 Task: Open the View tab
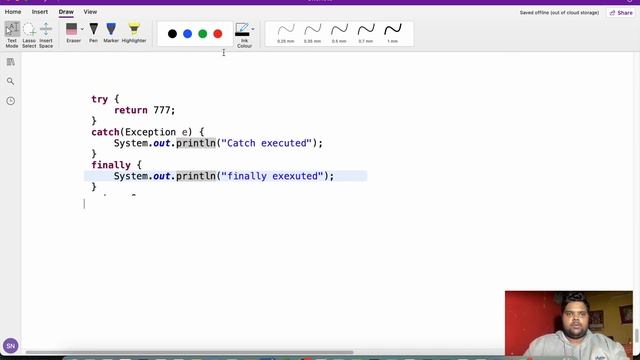(x=90, y=12)
